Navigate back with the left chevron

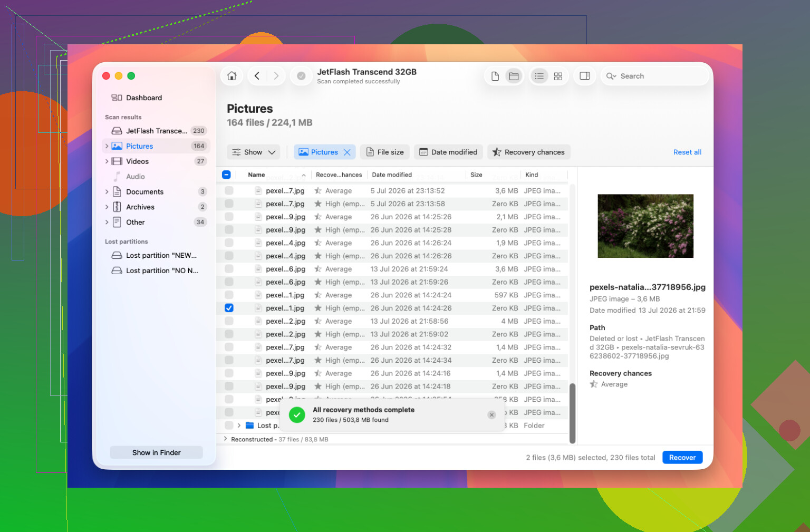click(x=257, y=76)
